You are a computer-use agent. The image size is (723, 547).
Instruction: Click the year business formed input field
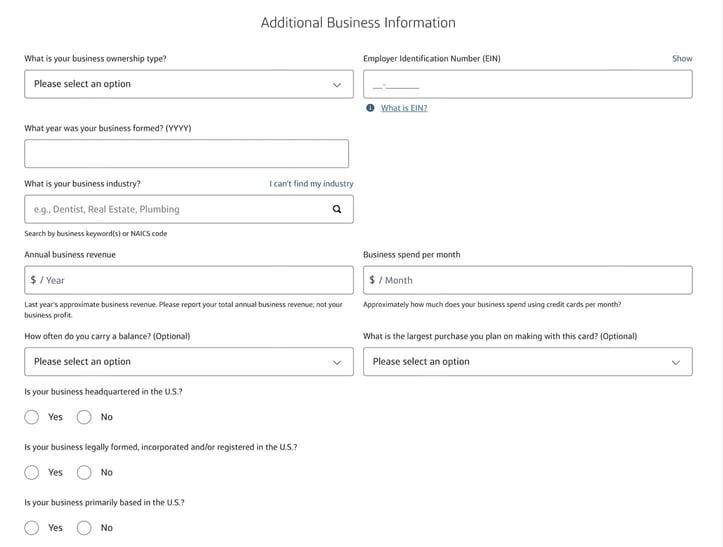(187, 154)
